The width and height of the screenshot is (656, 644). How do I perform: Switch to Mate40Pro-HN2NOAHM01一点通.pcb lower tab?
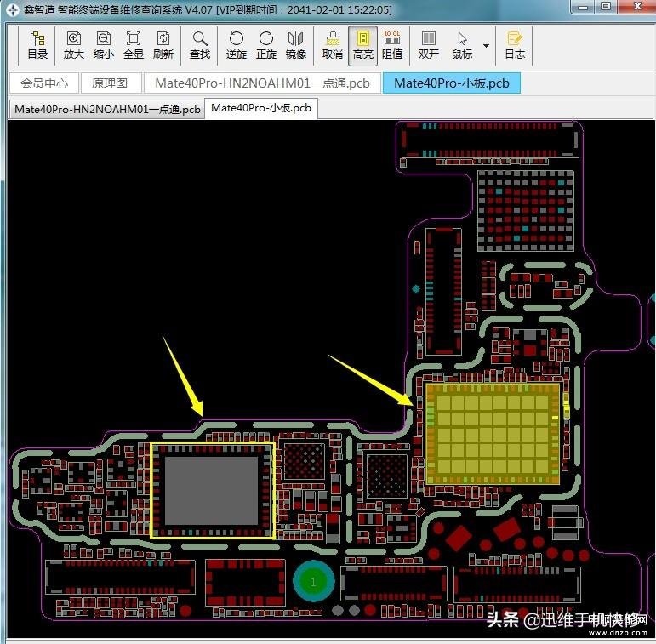[x=107, y=109]
